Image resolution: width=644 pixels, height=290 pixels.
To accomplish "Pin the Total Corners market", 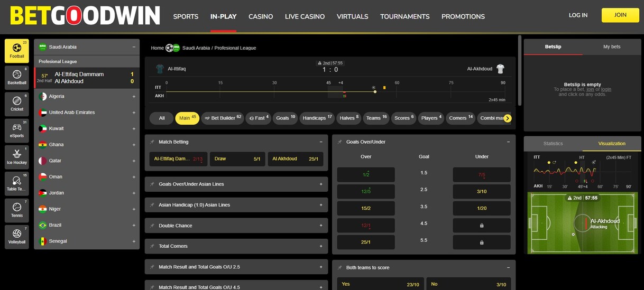I will point(152,246).
